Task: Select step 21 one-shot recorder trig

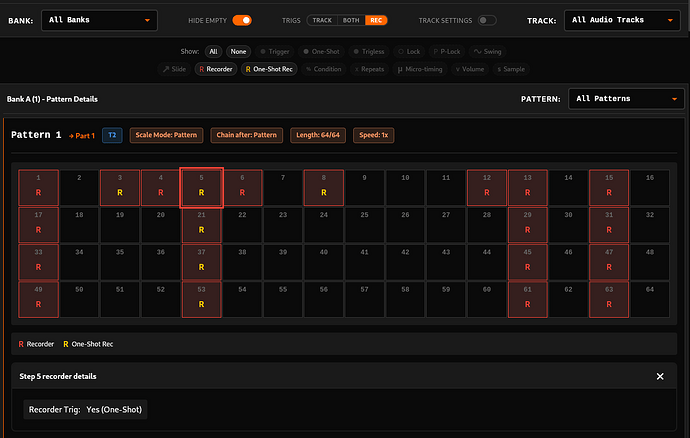Action: [x=202, y=225]
